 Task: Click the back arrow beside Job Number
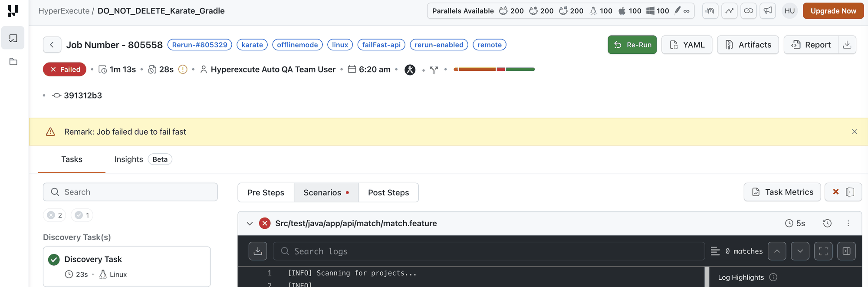click(x=52, y=45)
